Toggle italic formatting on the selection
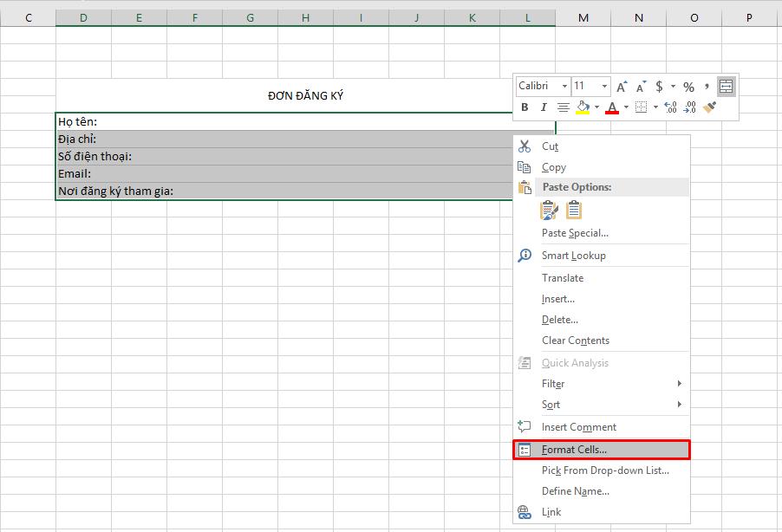782x532 pixels. [544, 107]
